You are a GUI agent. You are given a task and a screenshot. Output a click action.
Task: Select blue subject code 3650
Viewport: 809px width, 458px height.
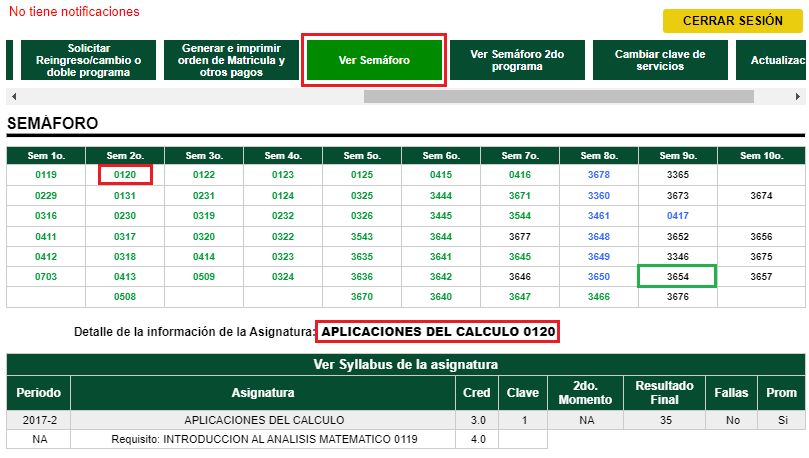pos(598,277)
